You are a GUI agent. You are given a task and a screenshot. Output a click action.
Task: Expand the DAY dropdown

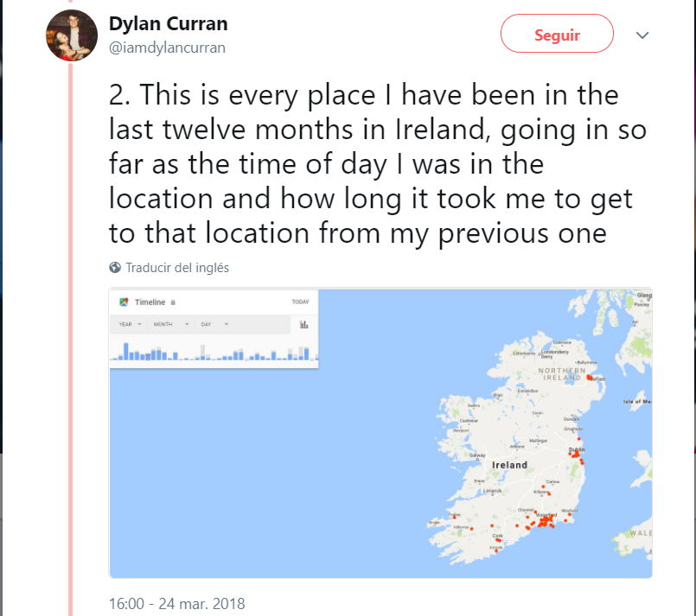214,324
